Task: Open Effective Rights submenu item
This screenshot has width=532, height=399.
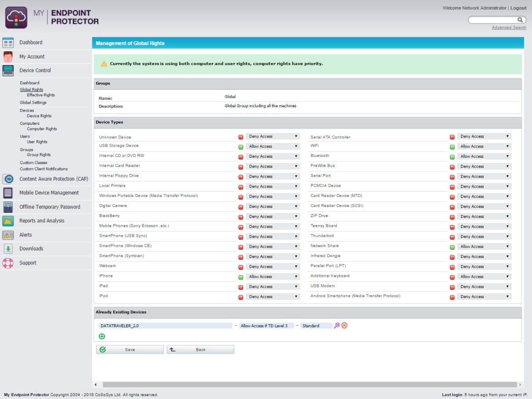Action: 41,95
